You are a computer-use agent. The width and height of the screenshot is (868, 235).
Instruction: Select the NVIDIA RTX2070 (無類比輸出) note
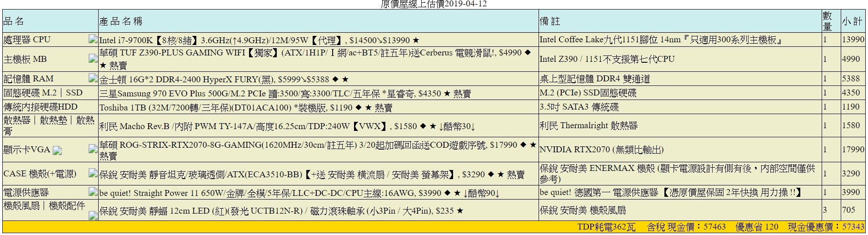(601, 150)
